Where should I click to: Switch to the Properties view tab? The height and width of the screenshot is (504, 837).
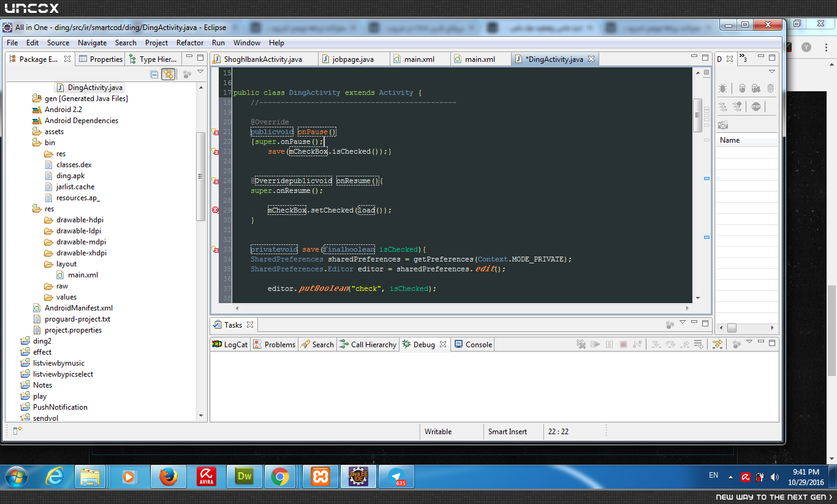100,59
